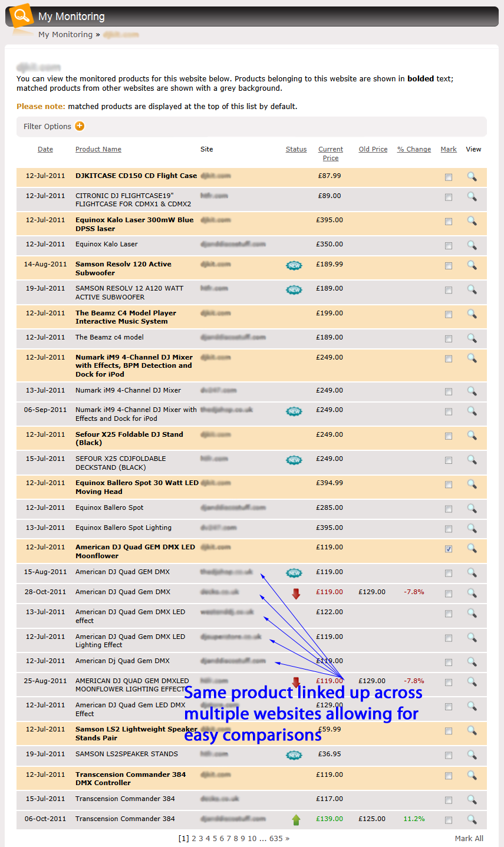This screenshot has height=847, width=504.
Task: Click the New badge on Samson Resolv 120
Action: pos(294,265)
